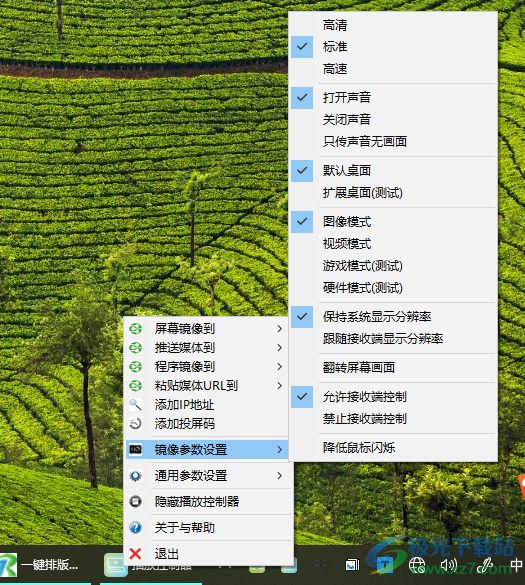Image resolution: width=525 pixels, height=585 pixels.
Task: Choose 添加投屏码 menu entry
Action: (206, 423)
